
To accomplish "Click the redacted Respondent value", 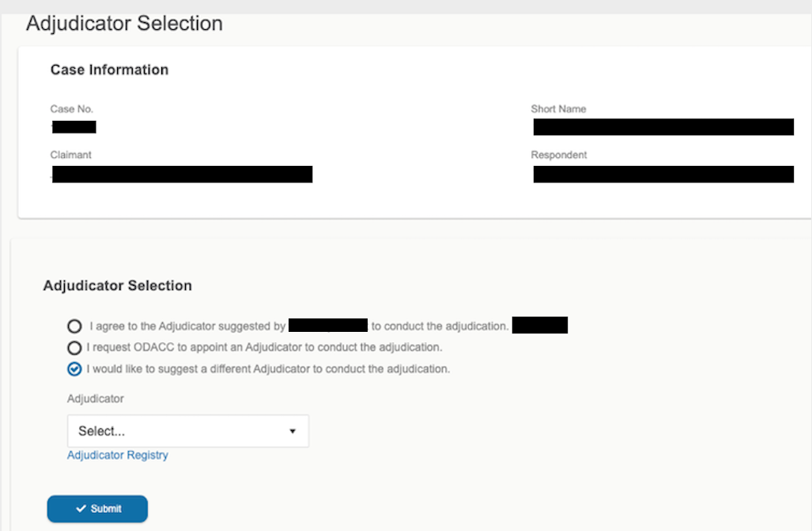I will (663, 174).
